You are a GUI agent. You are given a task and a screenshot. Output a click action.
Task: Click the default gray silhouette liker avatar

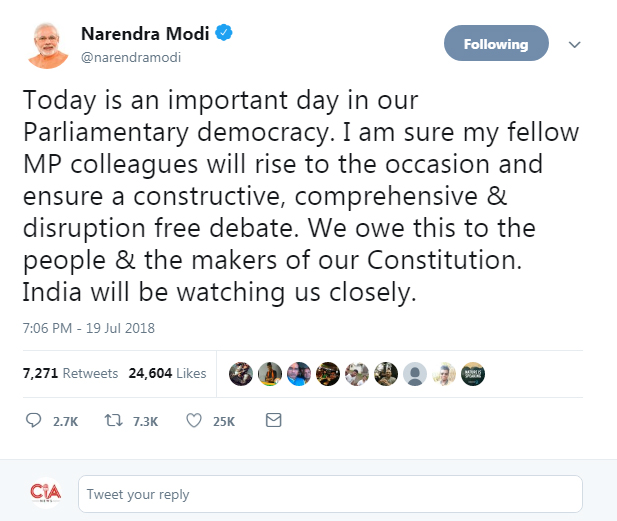(x=415, y=374)
